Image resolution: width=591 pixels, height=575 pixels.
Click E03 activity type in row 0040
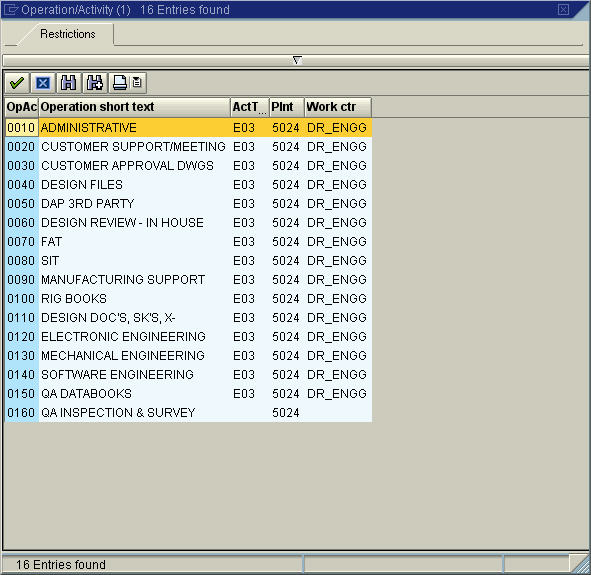pyautogui.click(x=244, y=185)
